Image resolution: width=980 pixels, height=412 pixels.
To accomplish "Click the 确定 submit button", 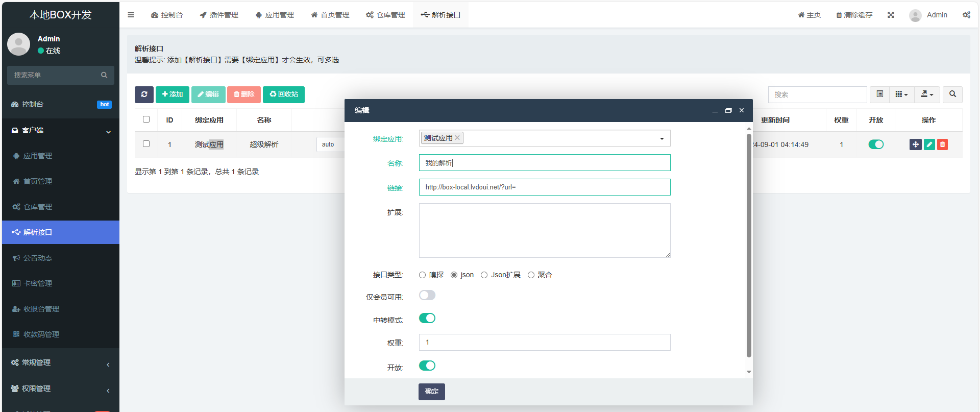I will tap(432, 392).
